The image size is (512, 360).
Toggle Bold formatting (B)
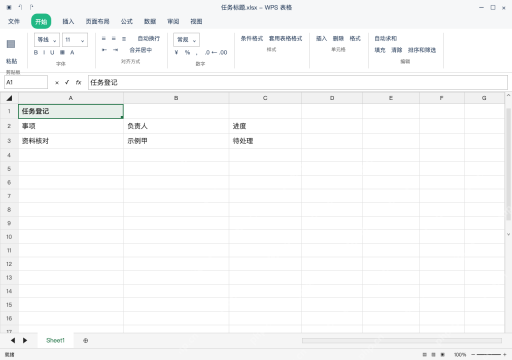[36, 52]
